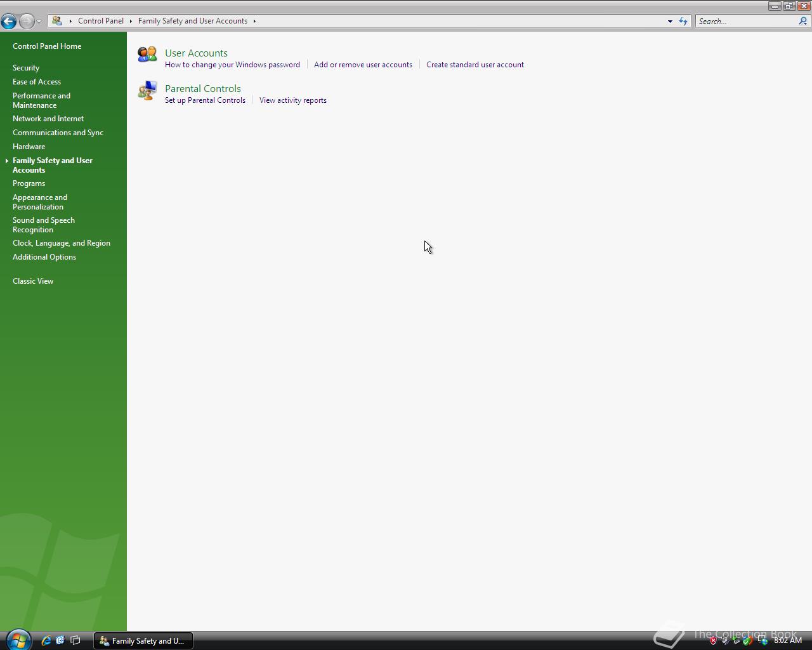The height and width of the screenshot is (650, 812).
Task: Open the Windows Start orb
Action: click(18, 640)
